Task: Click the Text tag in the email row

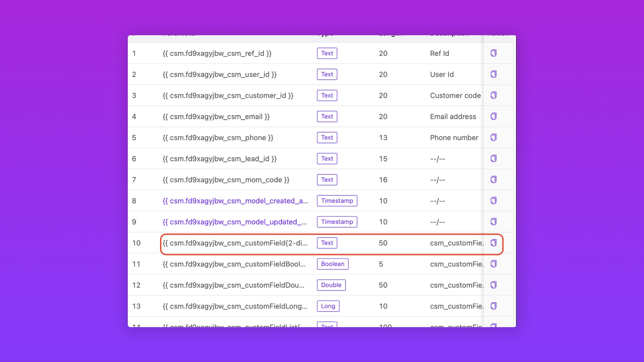Action: (x=327, y=117)
